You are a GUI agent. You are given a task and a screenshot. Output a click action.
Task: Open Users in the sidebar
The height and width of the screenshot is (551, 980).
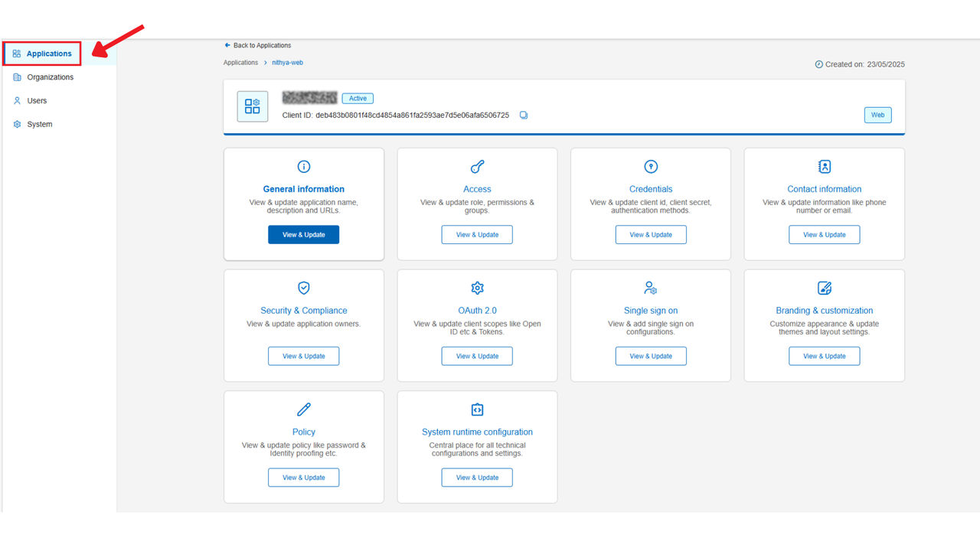coord(37,101)
